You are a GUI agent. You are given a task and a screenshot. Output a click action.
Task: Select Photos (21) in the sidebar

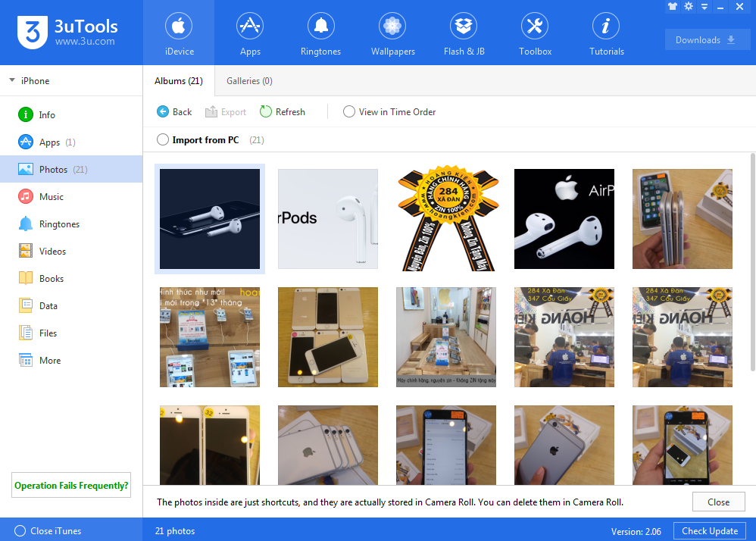click(71, 169)
